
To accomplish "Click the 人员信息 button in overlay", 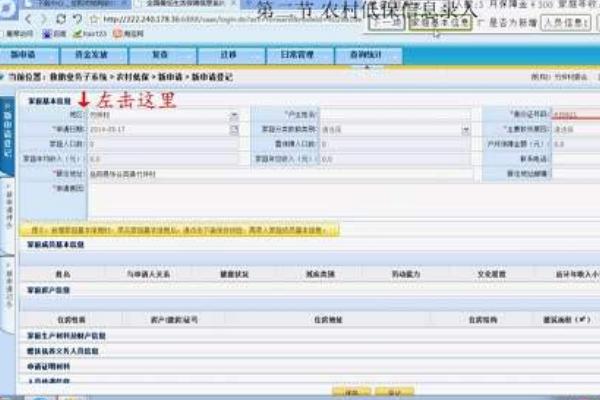I will pyautogui.click(x=566, y=23).
